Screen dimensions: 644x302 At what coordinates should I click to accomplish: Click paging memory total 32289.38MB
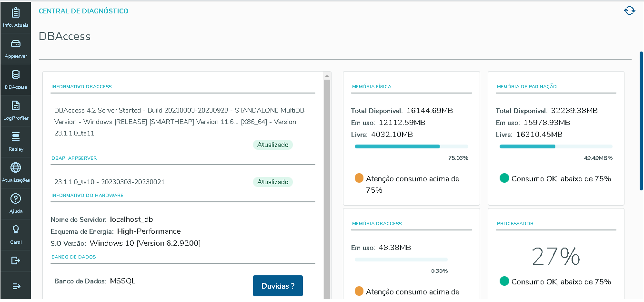coord(574,111)
